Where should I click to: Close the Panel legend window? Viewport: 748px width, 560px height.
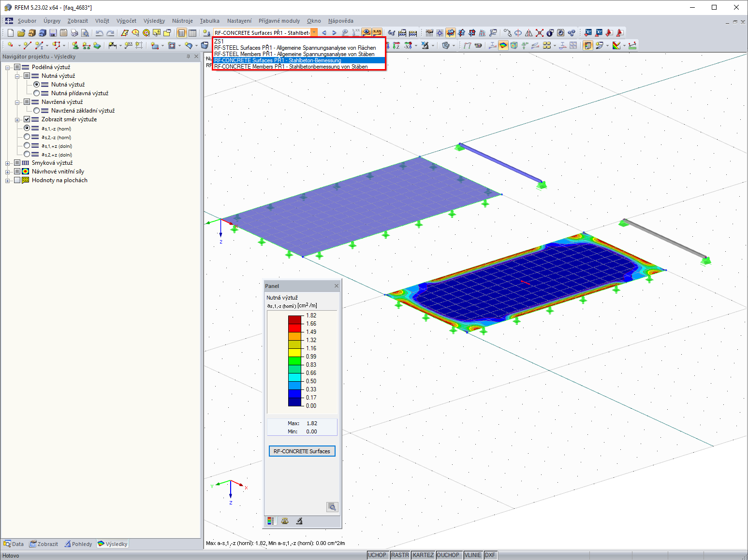click(x=337, y=286)
